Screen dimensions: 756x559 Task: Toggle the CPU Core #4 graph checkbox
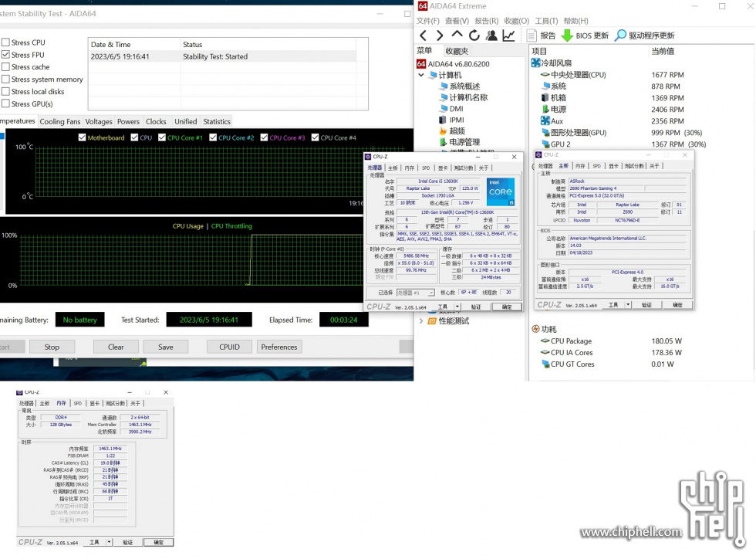(x=316, y=137)
